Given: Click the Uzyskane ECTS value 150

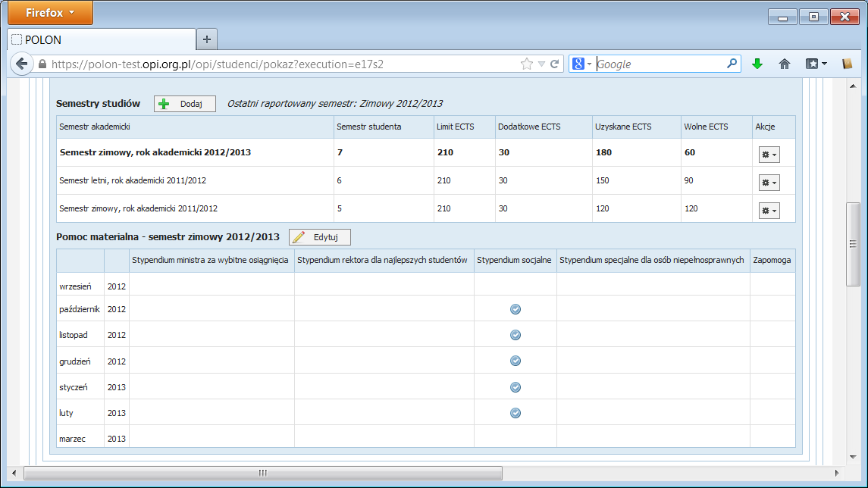Looking at the screenshot, I should 602,180.
